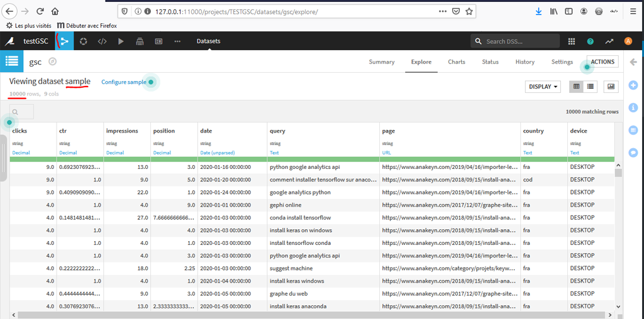Switch to the Summary tab
Image resolution: width=644 pixels, height=319 pixels.
coord(382,62)
